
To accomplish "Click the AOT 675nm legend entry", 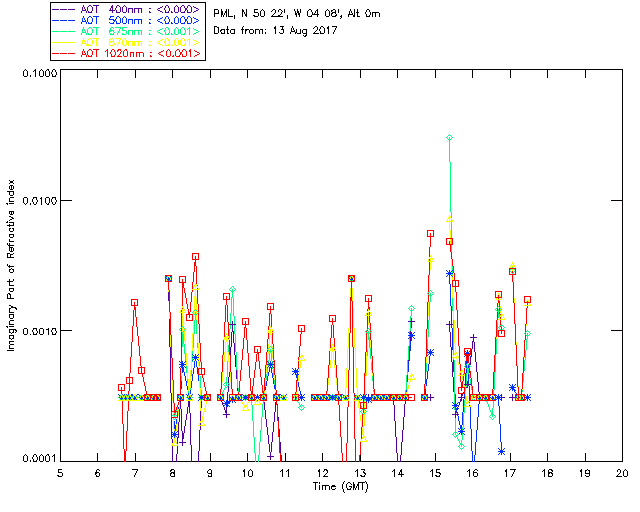I will [128, 31].
